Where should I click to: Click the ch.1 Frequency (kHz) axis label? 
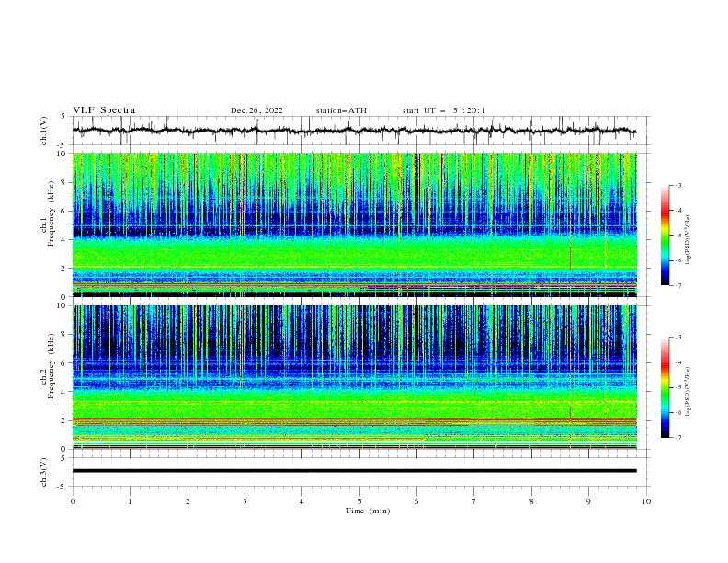pos(48,214)
